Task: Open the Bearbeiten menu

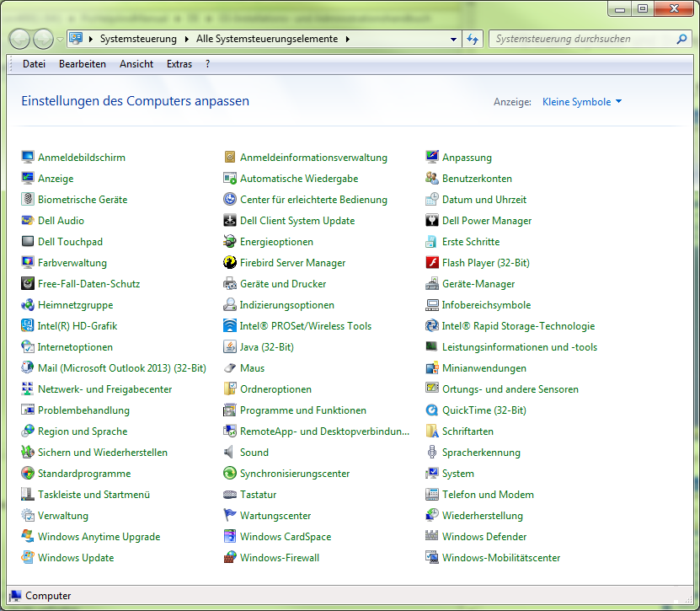Action: [x=83, y=64]
